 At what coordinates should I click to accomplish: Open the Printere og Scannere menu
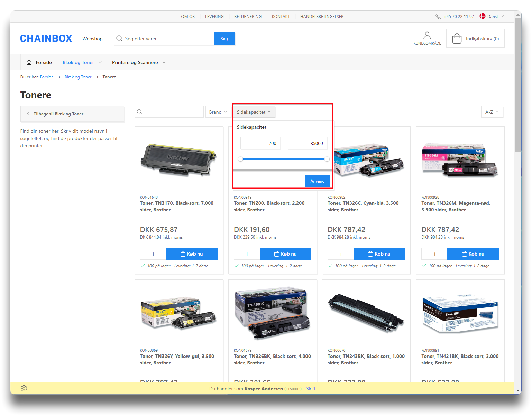pyautogui.click(x=138, y=63)
